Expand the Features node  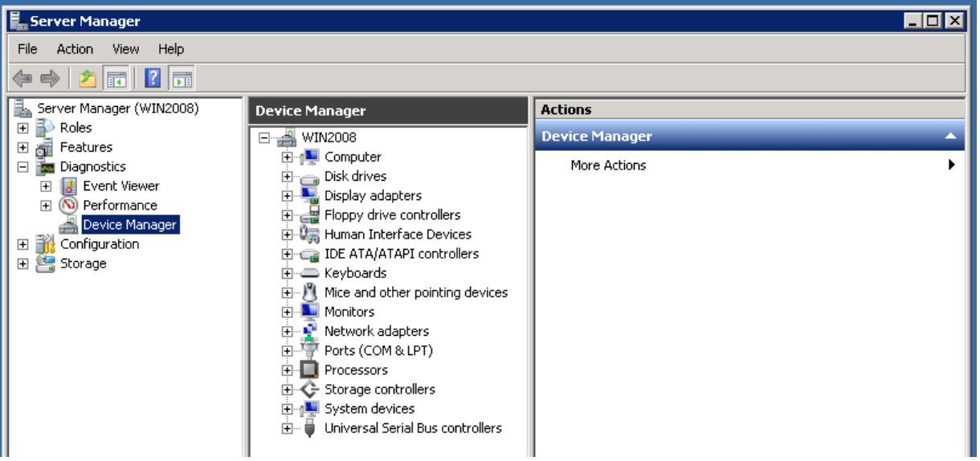coord(22,147)
